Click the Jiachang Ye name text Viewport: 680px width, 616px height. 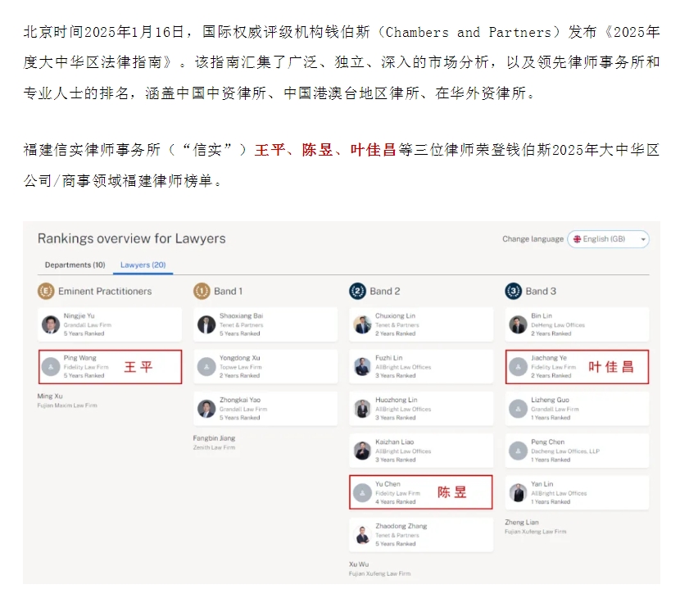[549, 358]
